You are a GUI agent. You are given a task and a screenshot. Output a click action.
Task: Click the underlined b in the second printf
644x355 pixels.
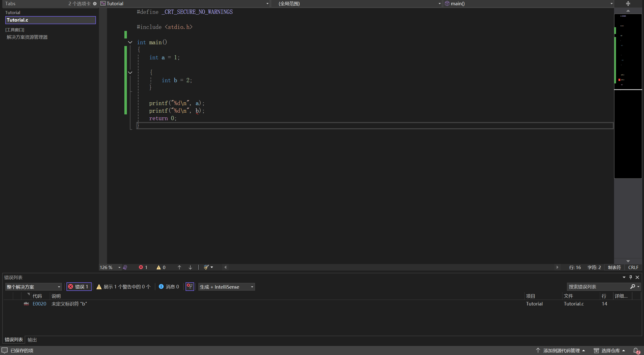(197, 111)
